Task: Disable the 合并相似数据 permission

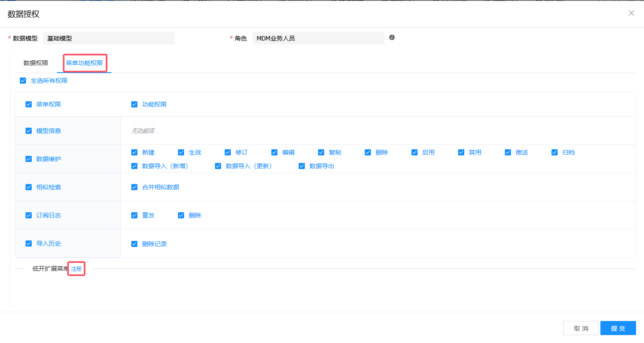Action: (134, 187)
